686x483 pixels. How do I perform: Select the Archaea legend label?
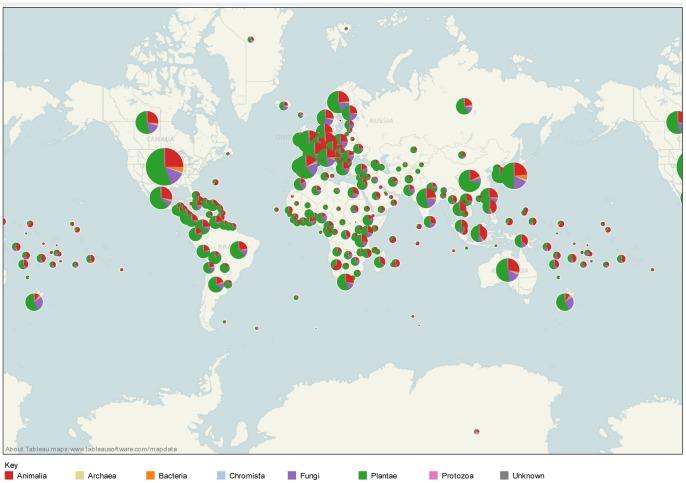click(x=101, y=475)
